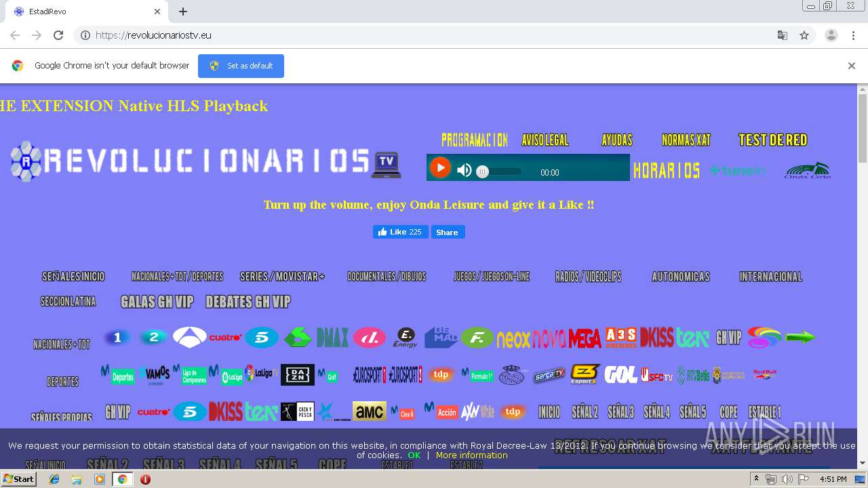Open the Barça TV channel logo
Screen dimensions: 868x488
[x=549, y=375]
